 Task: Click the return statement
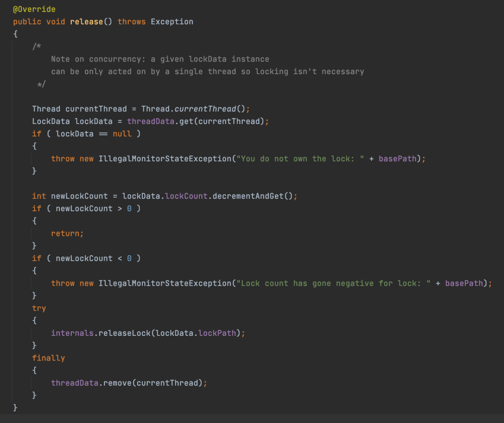(67, 234)
